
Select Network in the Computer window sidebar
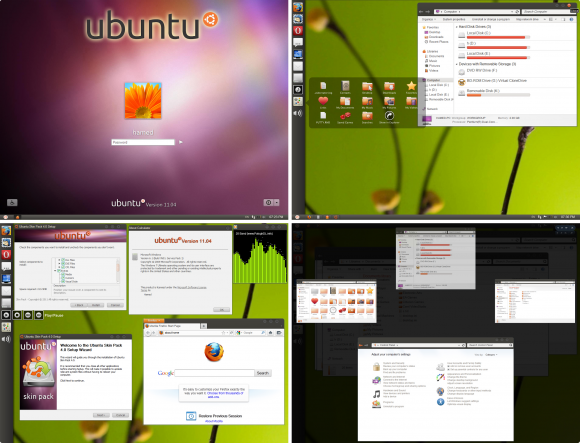click(430, 109)
